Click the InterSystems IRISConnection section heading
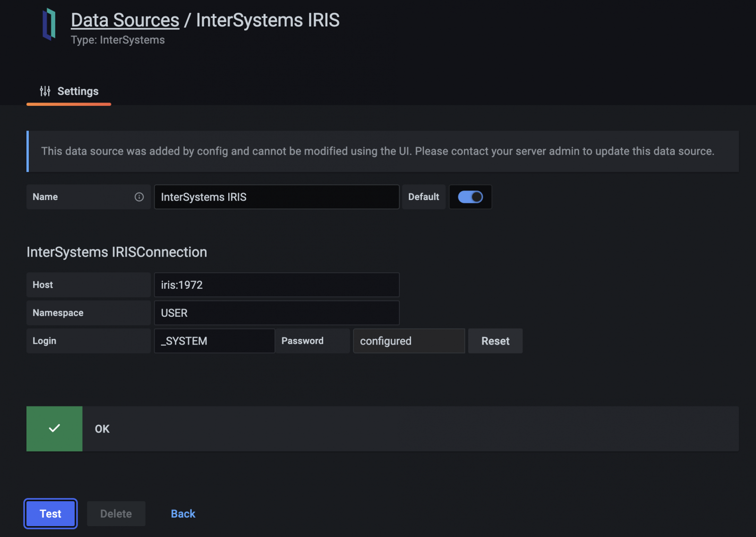756x537 pixels. [117, 252]
